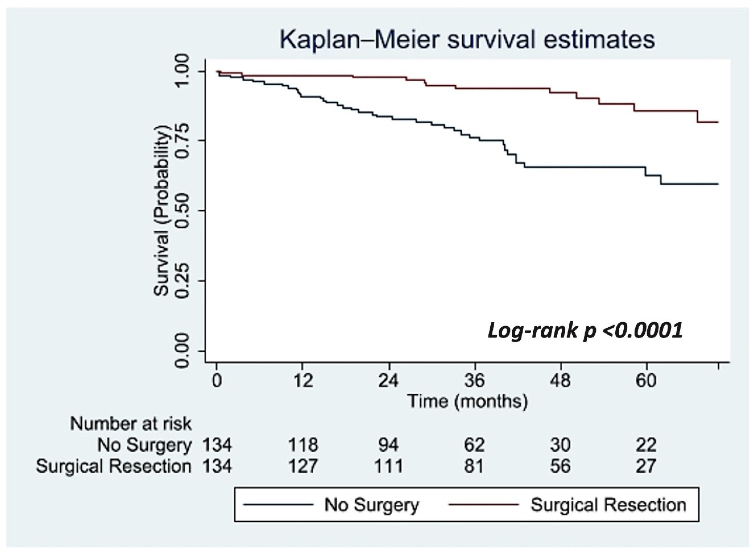Screen dimensions: 756x555
Task: Select the Surgical Resection legend label
Action: click(608, 505)
